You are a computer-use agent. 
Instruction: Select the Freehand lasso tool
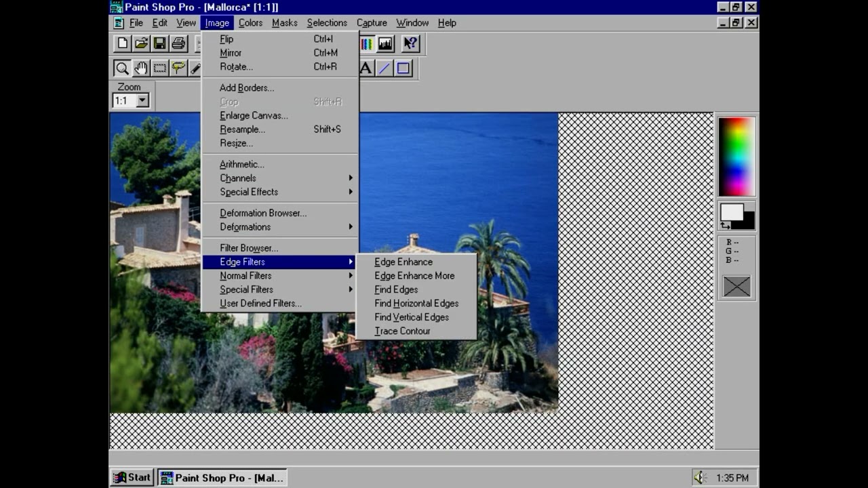click(178, 68)
